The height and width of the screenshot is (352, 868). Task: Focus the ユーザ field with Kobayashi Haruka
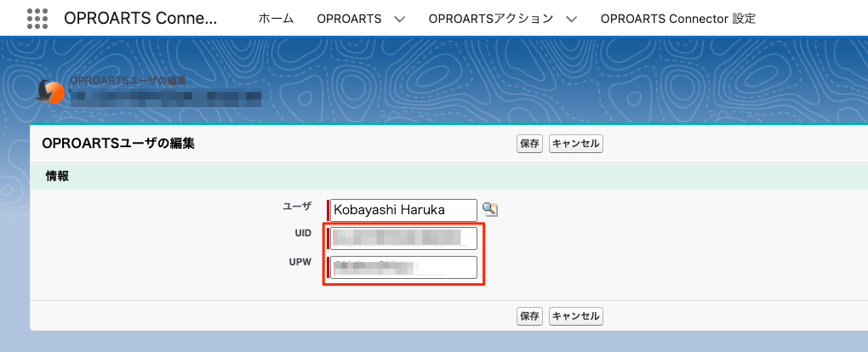tap(403, 209)
